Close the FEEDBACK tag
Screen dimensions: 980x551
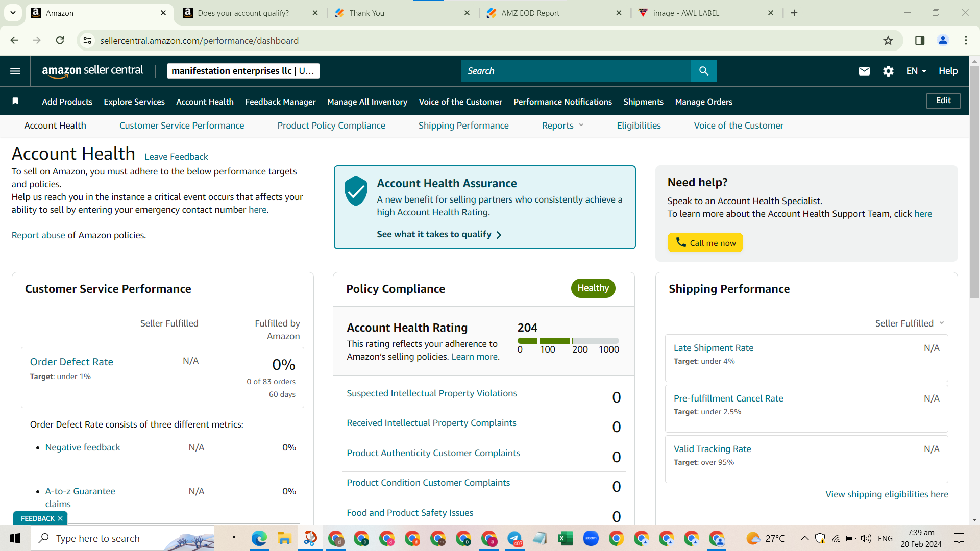[x=60, y=518]
